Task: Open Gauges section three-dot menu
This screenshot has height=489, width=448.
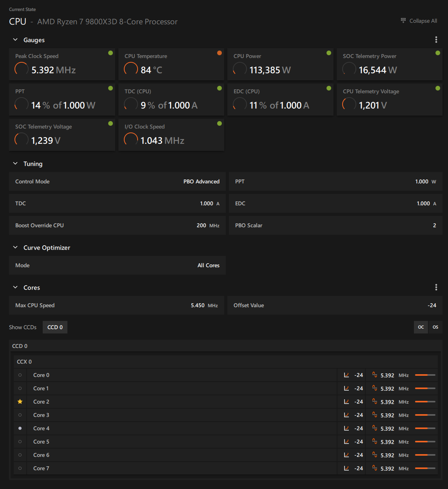Action: [x=436, y=40]
